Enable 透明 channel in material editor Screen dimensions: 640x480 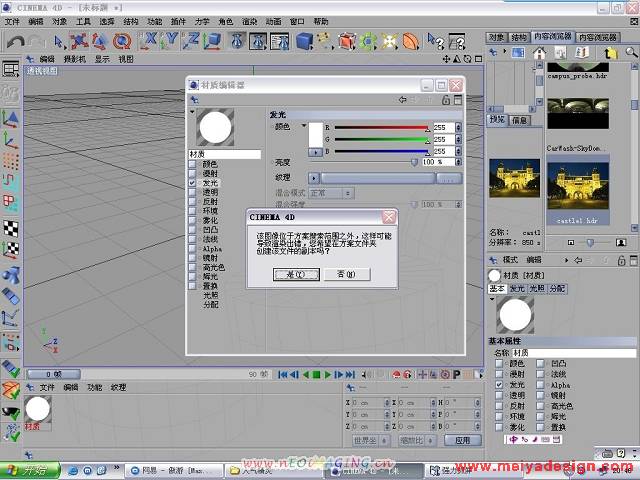coord(192,192)
